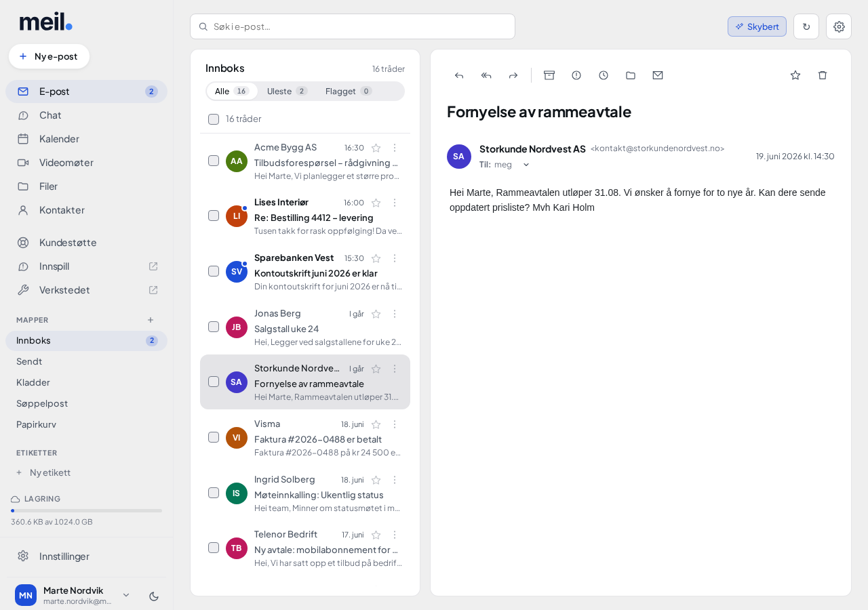Viewport: 868px width, 610px height.
Task: Archive the open message
Action: tap(549, 75)
